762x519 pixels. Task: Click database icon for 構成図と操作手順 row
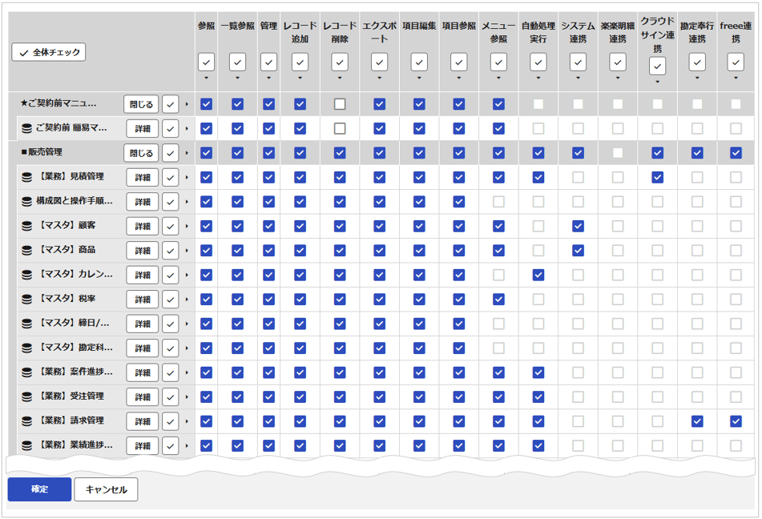click(x=27, y=202)
